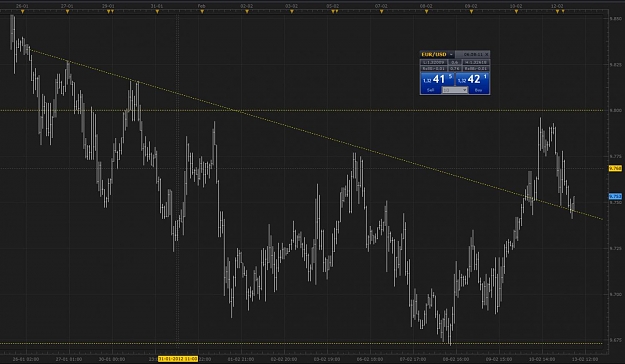Click the 07-02 17:00 label on time axis
The width and height of the screenshot is (625, 364).
tap(413, 359)
